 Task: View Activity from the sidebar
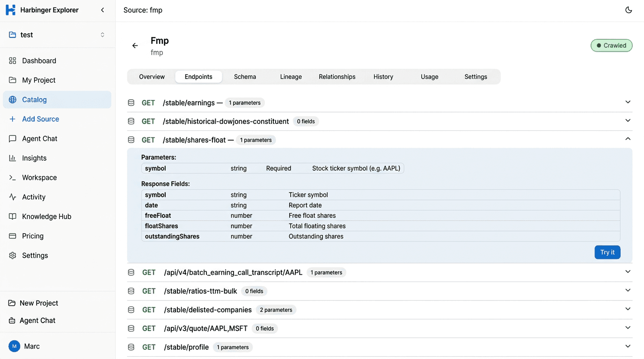click(34, 197)
